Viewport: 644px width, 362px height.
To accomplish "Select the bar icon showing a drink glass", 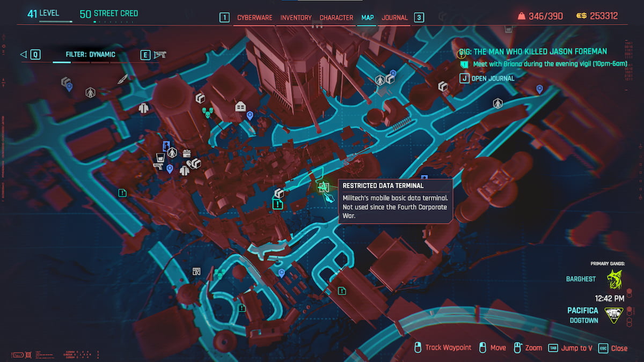I will click(160, 158).
